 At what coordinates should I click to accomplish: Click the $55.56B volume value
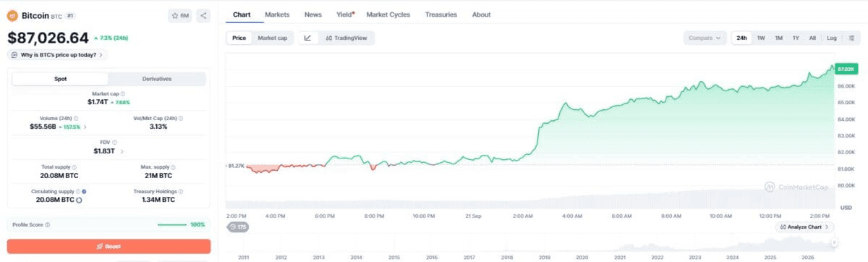pyautogui.click(x=43, y=127)
